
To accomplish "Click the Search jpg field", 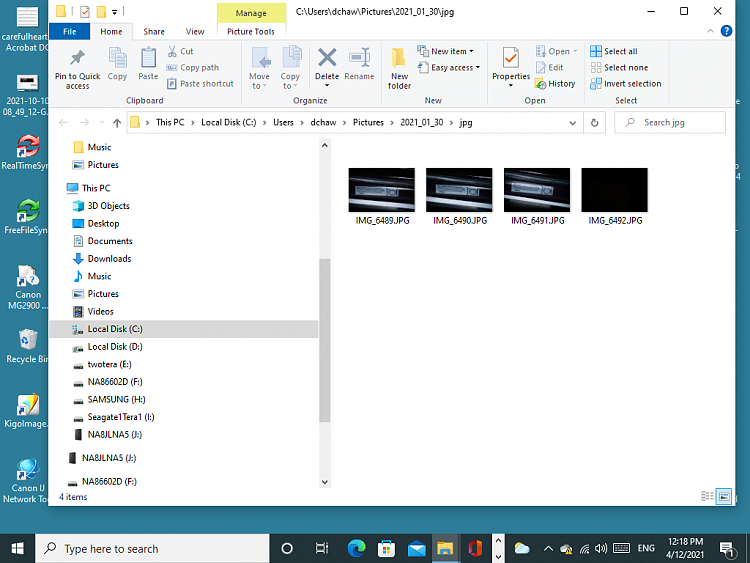I will pyautogui.click(x=670, y=122).
